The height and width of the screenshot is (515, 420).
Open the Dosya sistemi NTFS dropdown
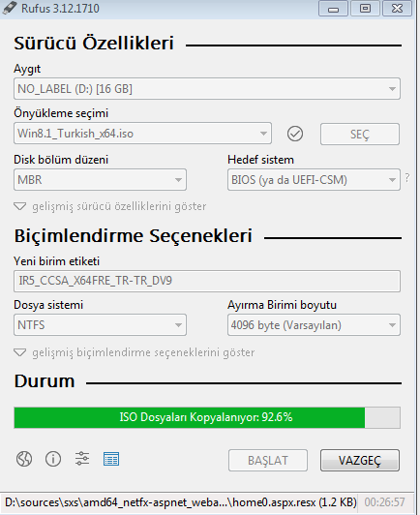[x=100, y=325]
